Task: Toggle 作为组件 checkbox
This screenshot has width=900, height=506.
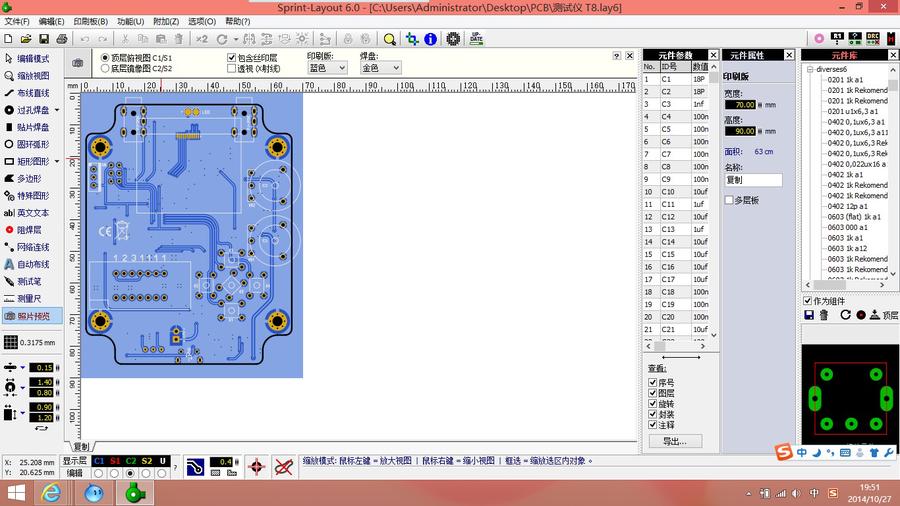Action: tap(808, 301)
